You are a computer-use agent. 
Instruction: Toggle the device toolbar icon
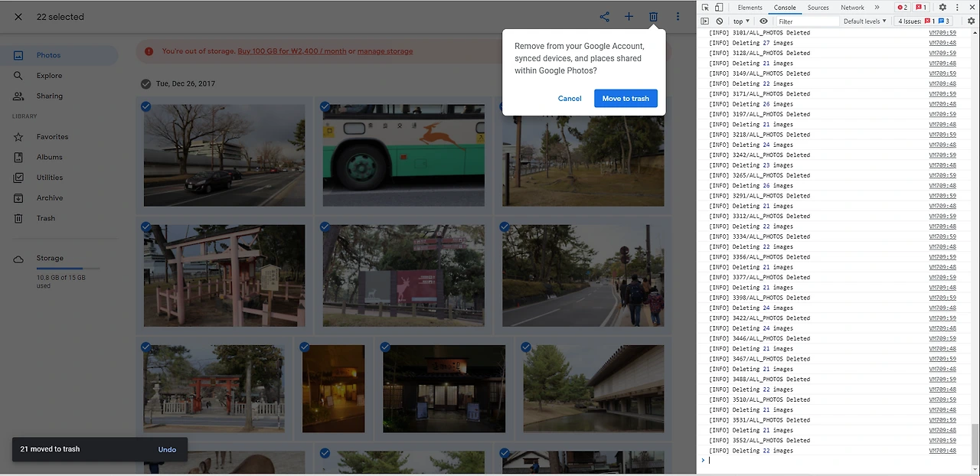719,8
